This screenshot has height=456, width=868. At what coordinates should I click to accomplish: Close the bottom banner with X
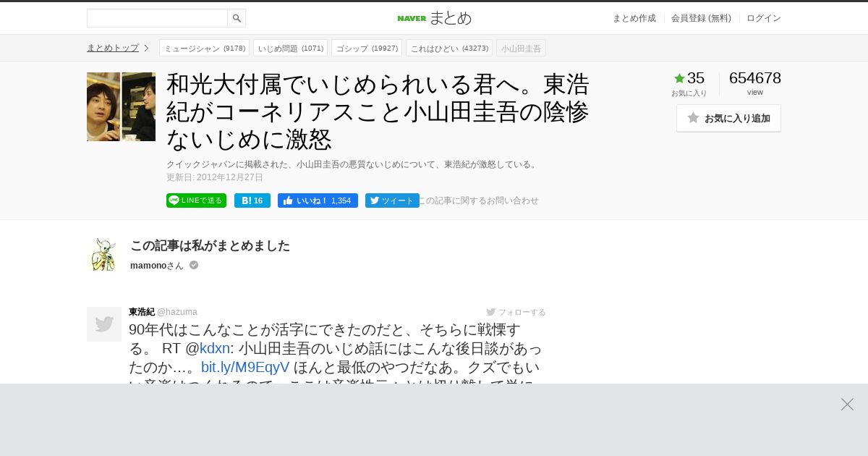point(847,404)
